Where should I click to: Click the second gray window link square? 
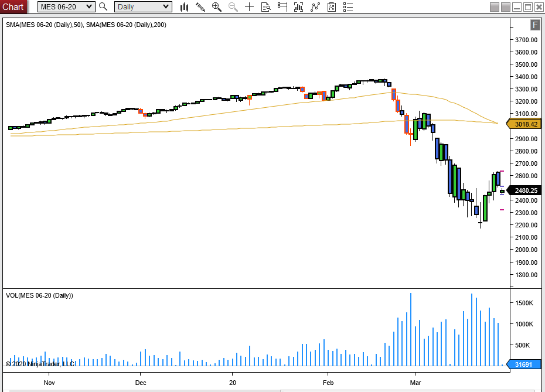pos(506,7)
